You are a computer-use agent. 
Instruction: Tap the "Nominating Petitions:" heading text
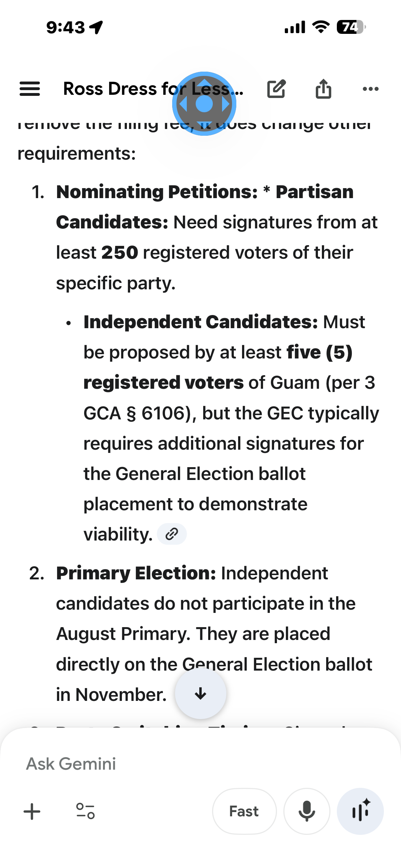pos(157,192)
